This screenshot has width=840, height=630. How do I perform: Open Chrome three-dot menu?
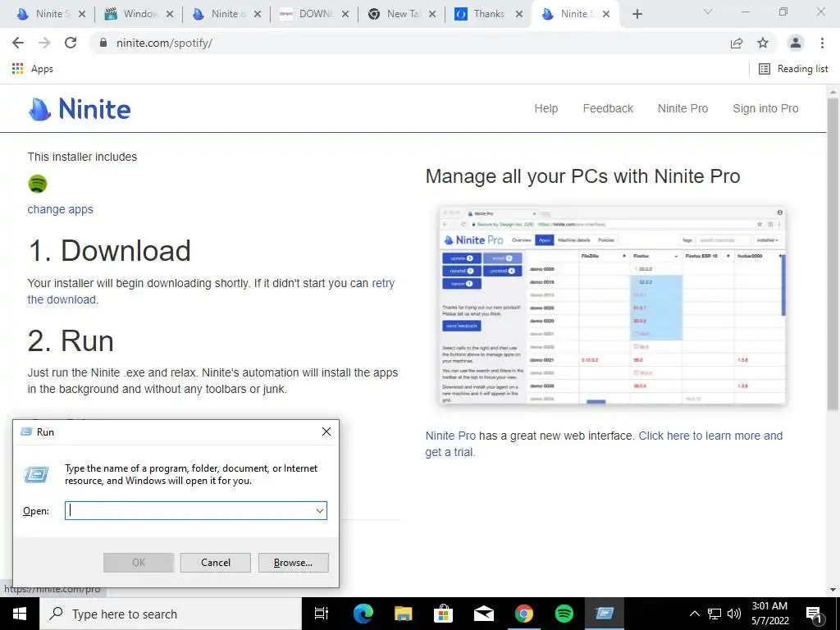point(822,43)
